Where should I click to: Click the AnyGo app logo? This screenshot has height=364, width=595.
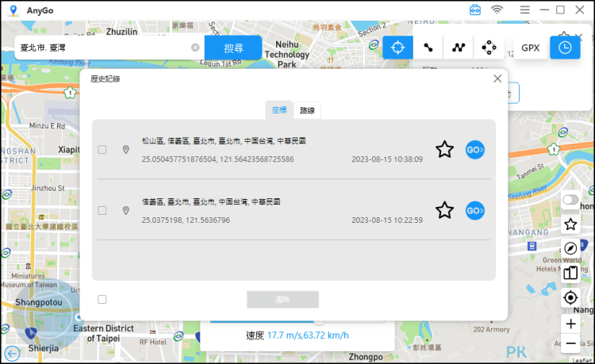(13, 10)
